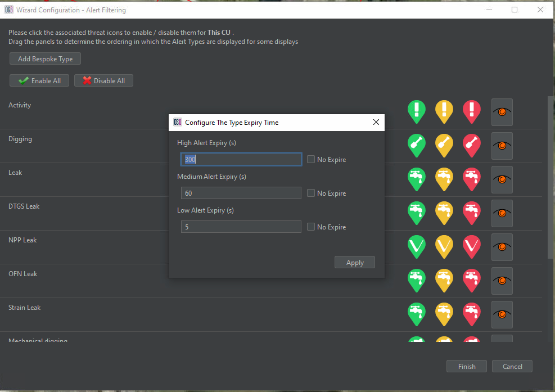Viewport: 555px width, 392px height.
Task: Toggle the eye icon for Activity row
Action: point(502,112)
